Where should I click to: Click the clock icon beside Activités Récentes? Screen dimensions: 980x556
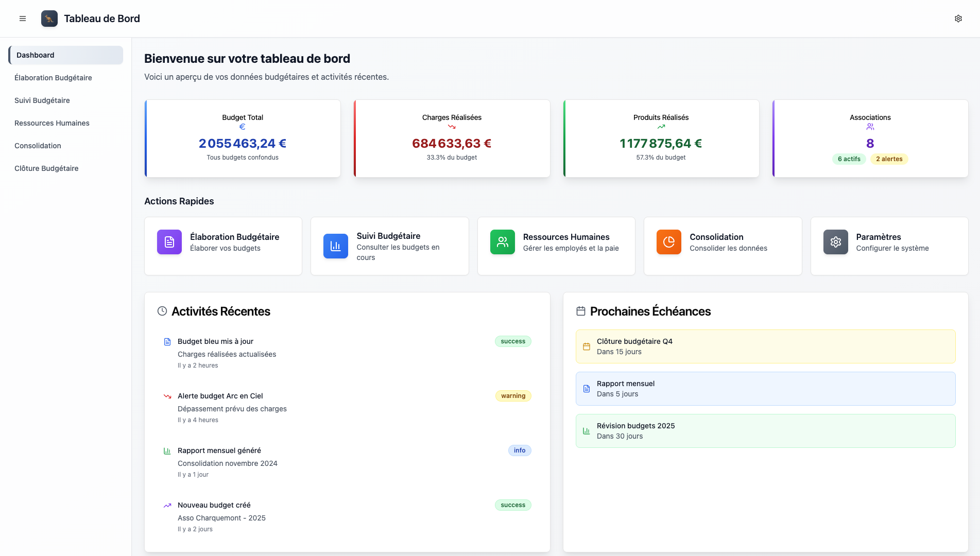click(x=162, y=310)
